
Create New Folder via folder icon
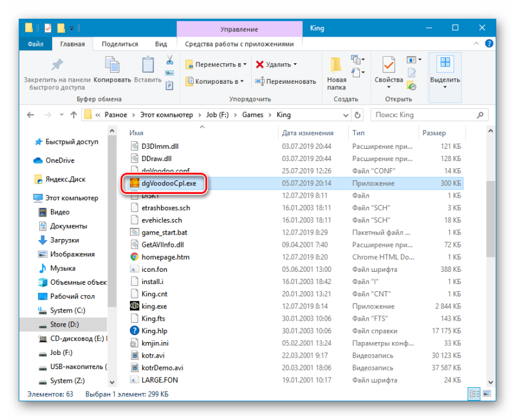click(x=336, y=64)
